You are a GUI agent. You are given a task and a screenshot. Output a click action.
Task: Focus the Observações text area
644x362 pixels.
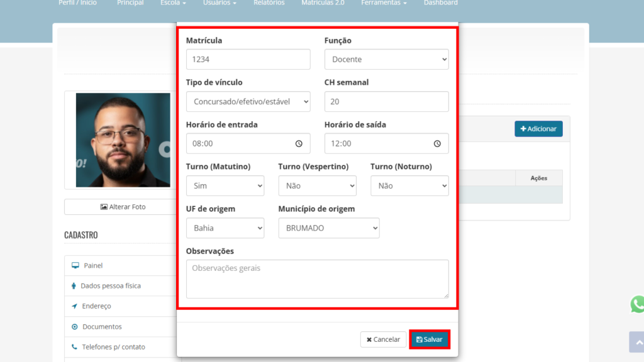317,278
